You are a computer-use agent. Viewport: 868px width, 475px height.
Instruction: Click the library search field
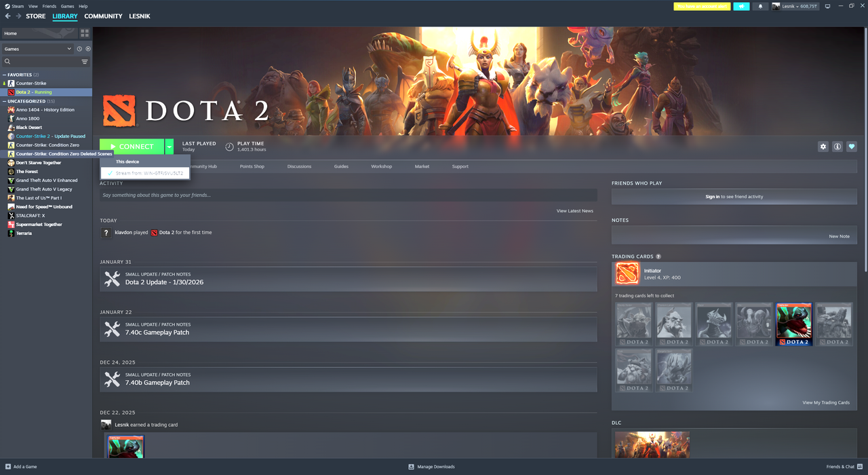(x=41, y=62)
